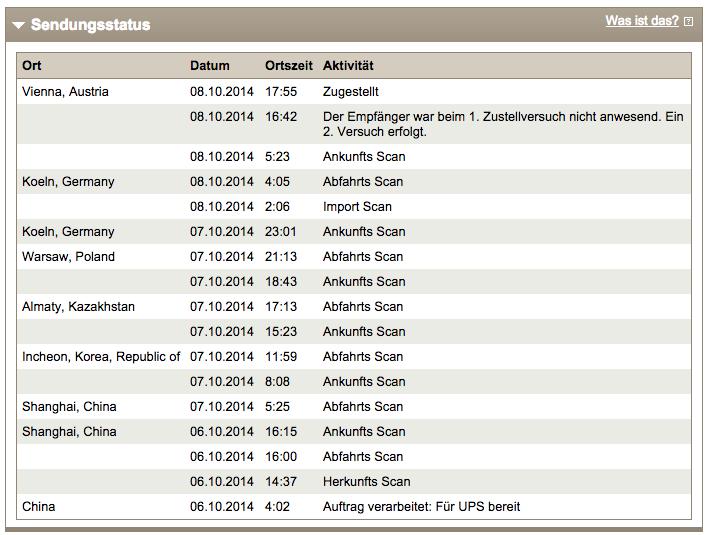Click the failed delivery attempt message
Screen dimensions: 709x535
tap(503, 124)
